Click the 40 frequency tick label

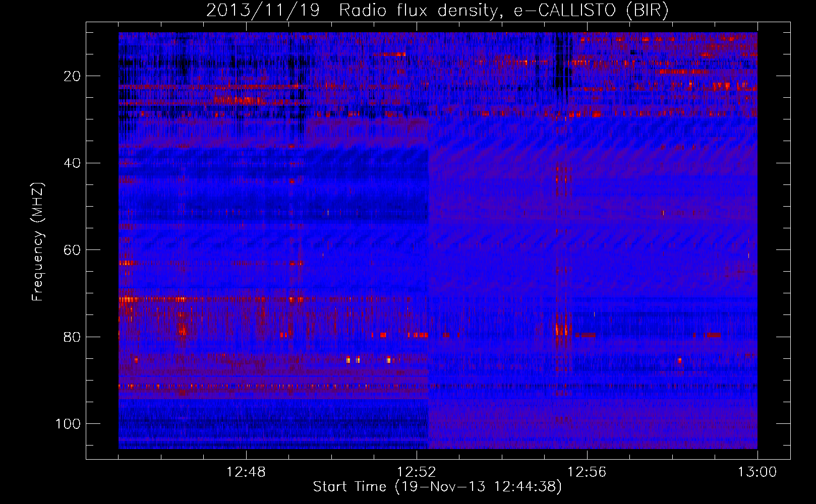(x=73, y=163)
